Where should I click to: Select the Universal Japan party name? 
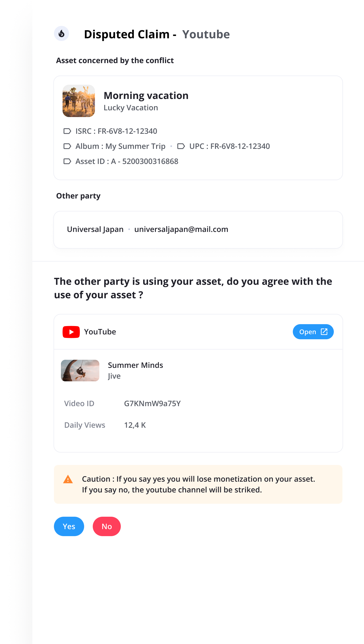coord(95,229)
